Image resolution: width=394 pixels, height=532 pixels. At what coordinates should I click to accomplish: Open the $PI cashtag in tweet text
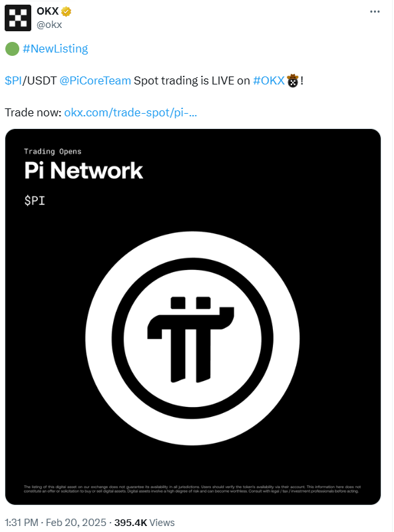tap(13, 80)
